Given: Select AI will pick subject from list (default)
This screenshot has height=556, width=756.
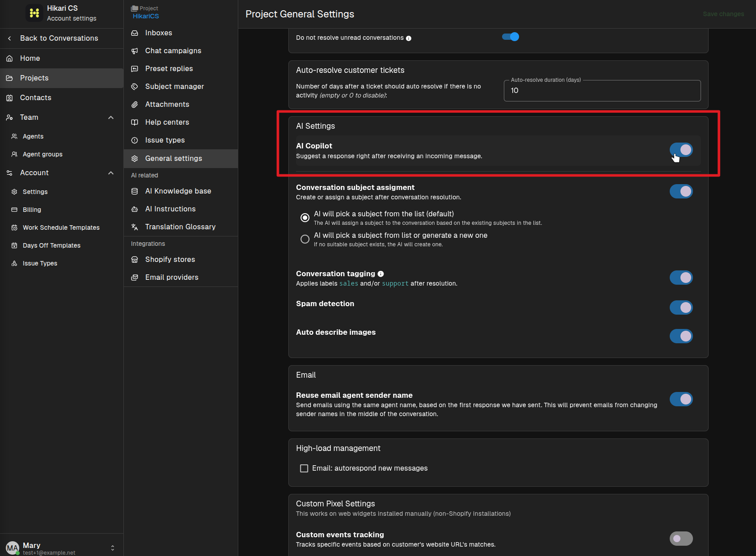Looking at the screenshot, I should click(x=305, y=218).
